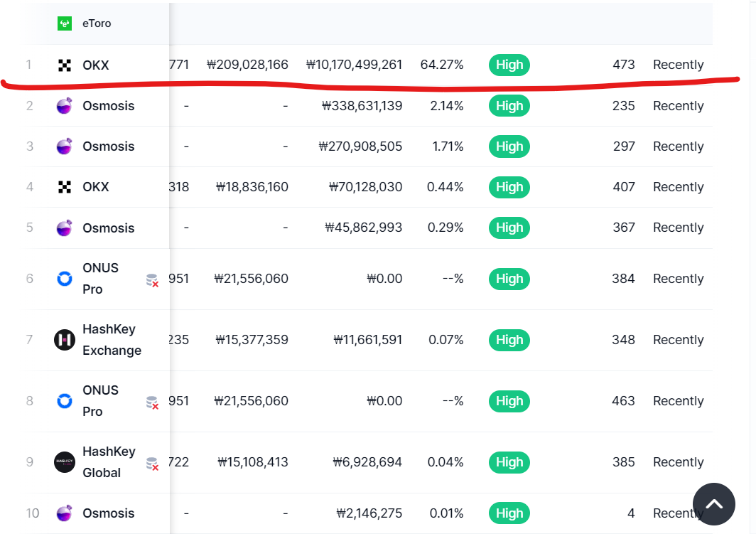Click the High badge in the 0.07% row

[509, 340]
